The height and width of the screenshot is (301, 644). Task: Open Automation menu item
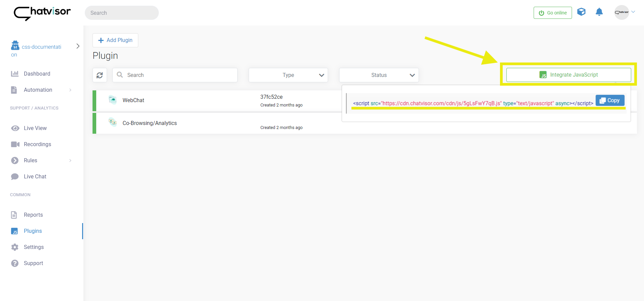38,90
